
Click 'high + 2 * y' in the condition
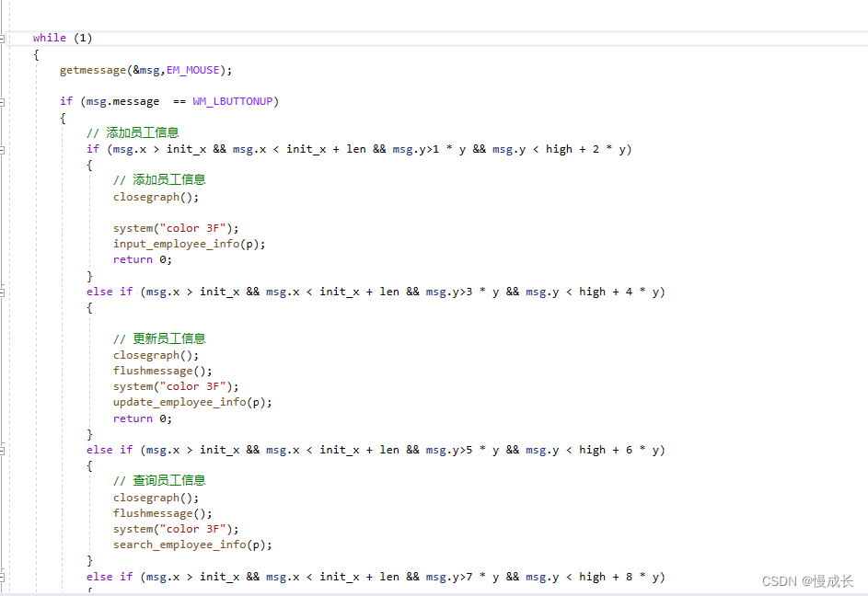tap(585, 149)
